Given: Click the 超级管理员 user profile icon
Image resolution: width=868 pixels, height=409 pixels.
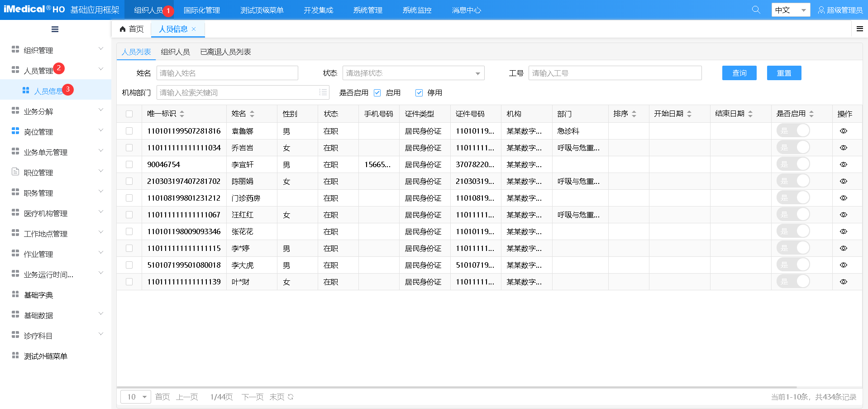Looking at the screenshot, I should click(x=821, y=10).
